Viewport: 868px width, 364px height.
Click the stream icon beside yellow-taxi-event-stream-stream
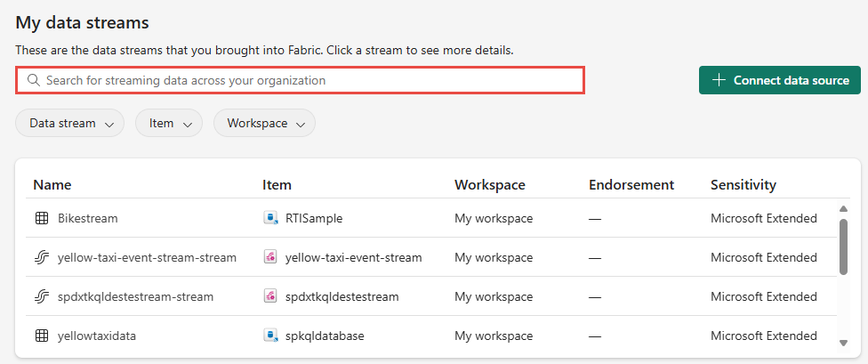pos(42,257)
